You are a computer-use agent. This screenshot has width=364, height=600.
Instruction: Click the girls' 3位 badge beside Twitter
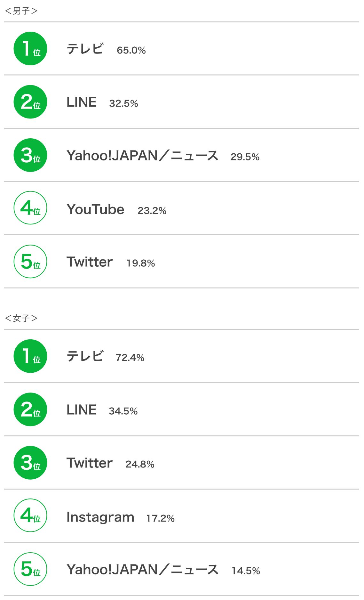point(30,463)
